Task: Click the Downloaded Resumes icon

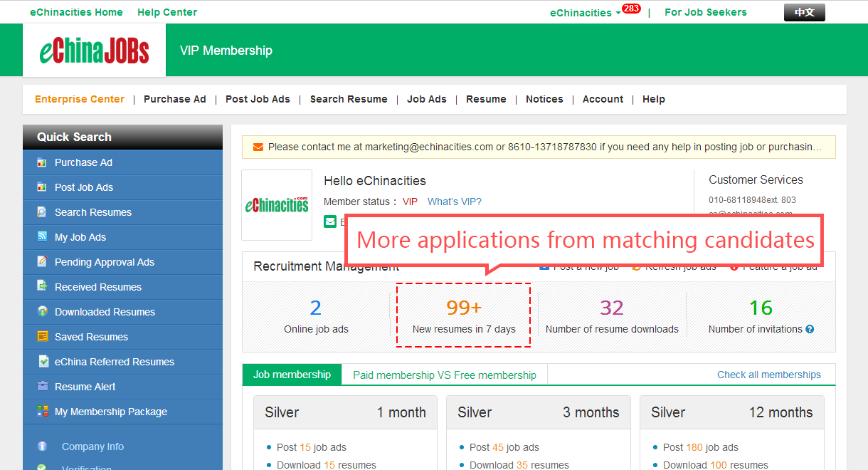Action: tap(42, 312)
